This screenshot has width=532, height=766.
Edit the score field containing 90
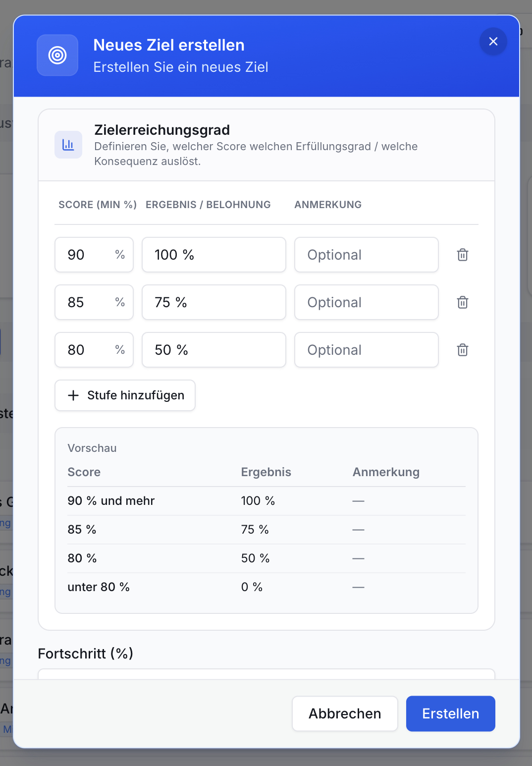coord(94,255)
